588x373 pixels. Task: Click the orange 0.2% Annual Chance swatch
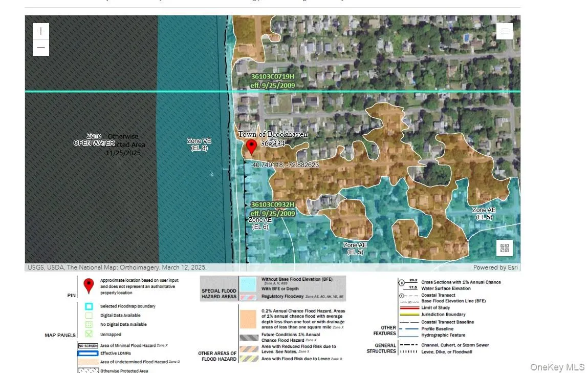click(248, 319)
